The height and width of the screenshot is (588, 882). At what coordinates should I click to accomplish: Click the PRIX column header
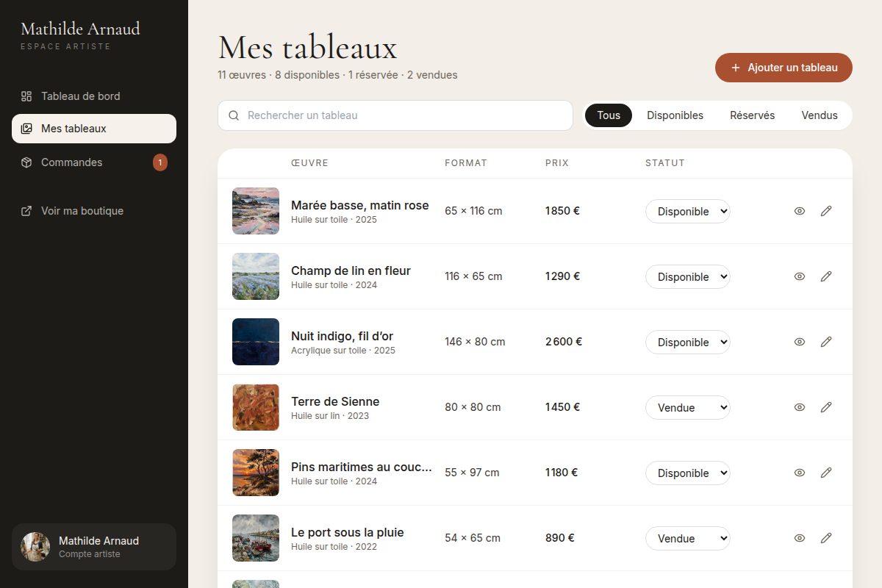557,163
